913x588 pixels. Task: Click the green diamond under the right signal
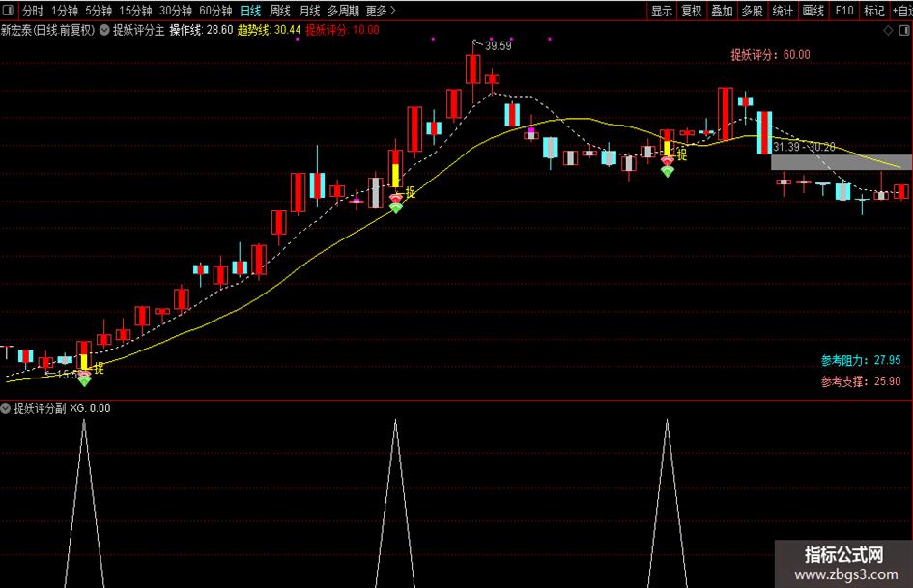click(668, 171)
